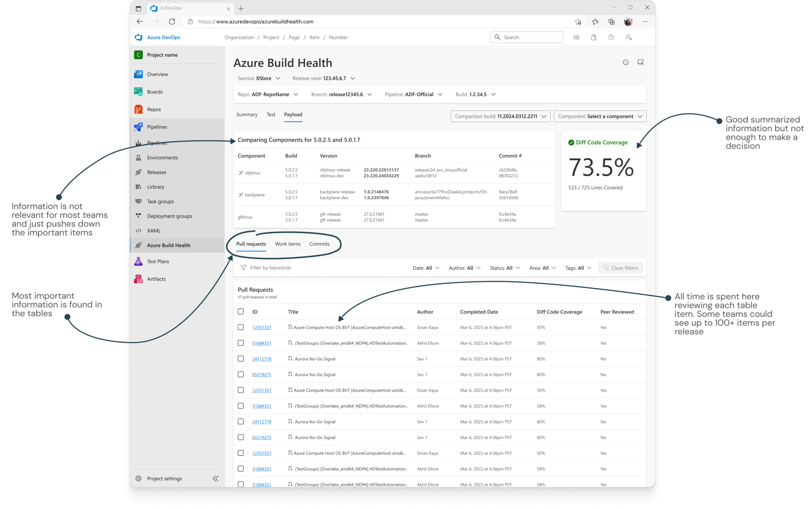Screen dimensions: 812x509
Task: Open the Tags: All filter
Action: (578, 268)
